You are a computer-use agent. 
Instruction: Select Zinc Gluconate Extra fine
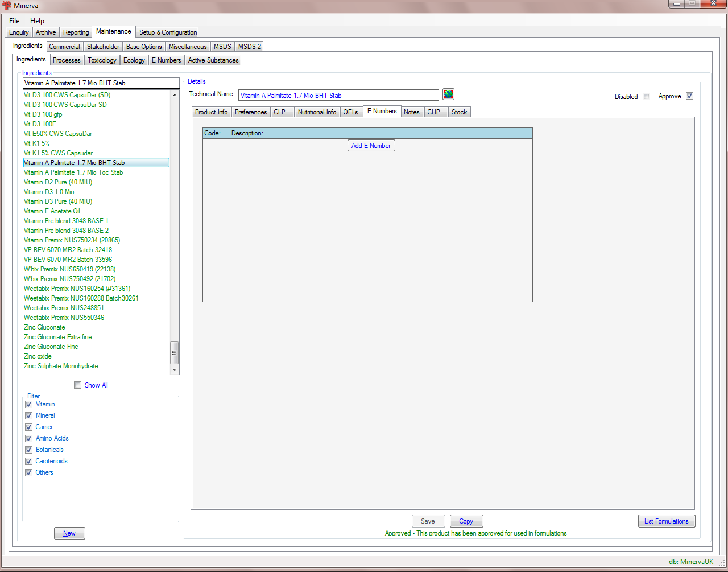coord(57,337)
